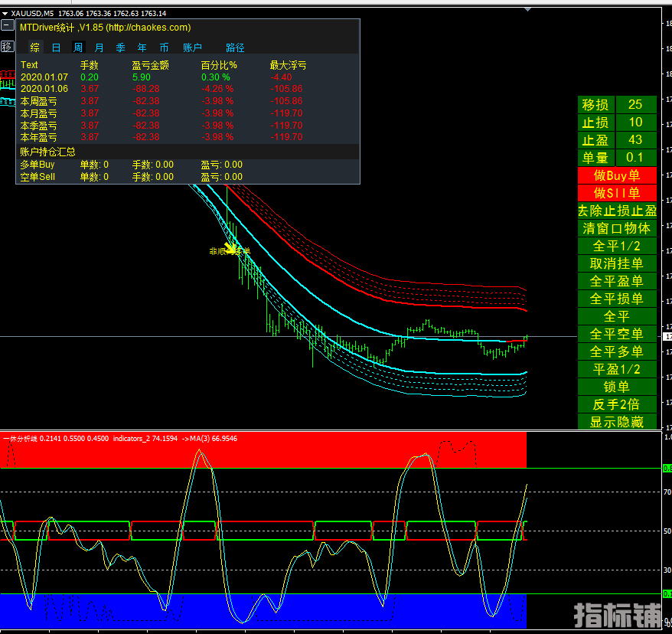Click 清窗口物体 to clear chart objects
Screen dimensions: 672x634
pyautogui.click(x=617, y=228)
